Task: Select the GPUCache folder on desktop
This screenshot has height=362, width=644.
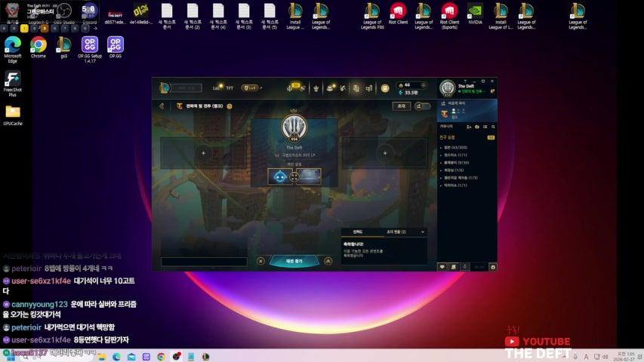Action: [x=13, y=115]
